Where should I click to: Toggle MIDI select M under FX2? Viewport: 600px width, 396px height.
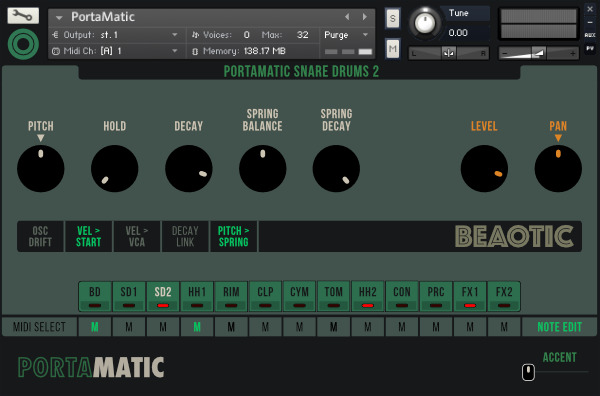504,327
